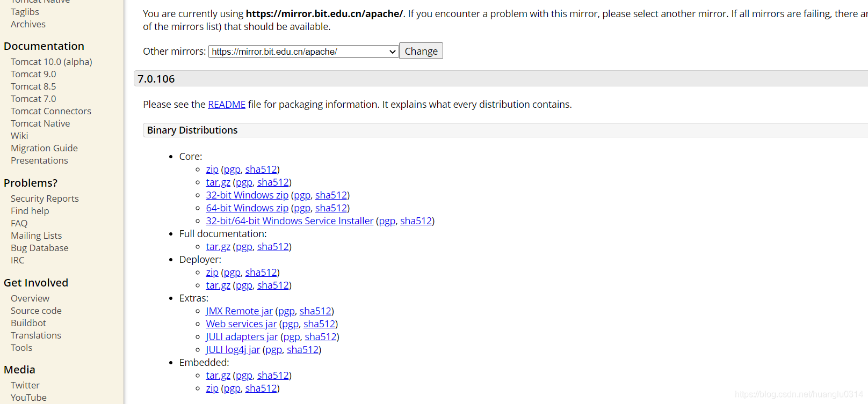Open IRC link
Screen dimensions: 868x404
click(18, 260)
